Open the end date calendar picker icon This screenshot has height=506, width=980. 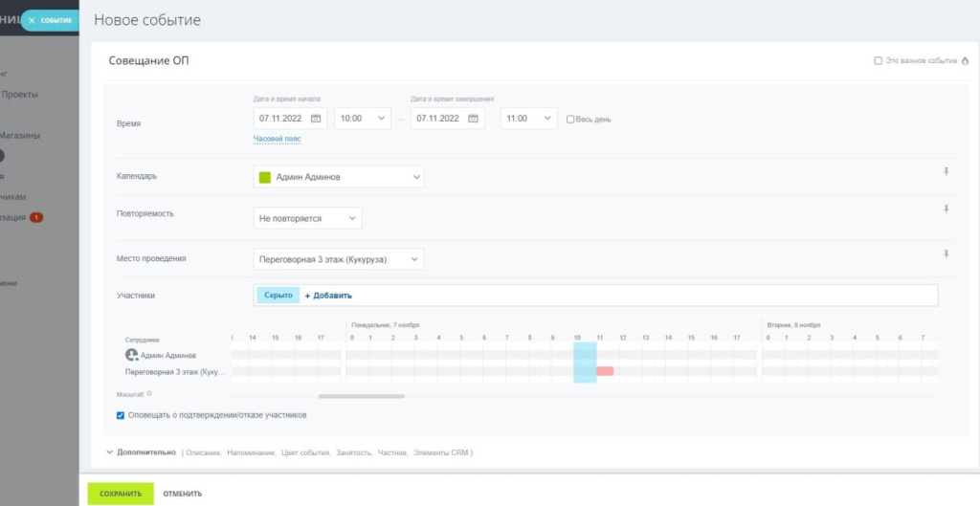475,119
